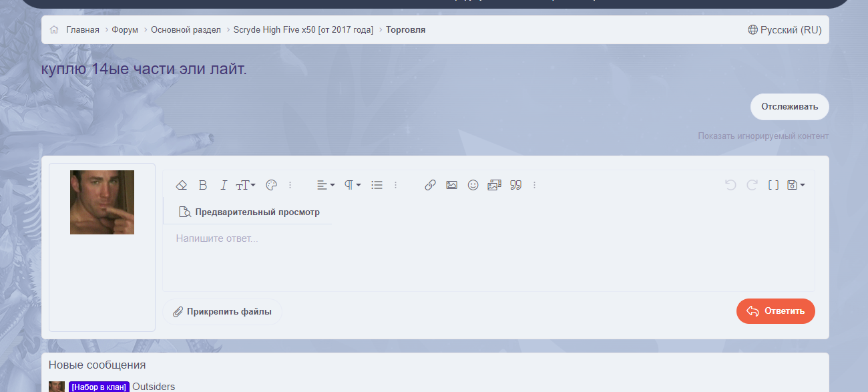Open the smilies emoji picker
The width and height of the screenshot is (868, 392).
pos(473,185)
